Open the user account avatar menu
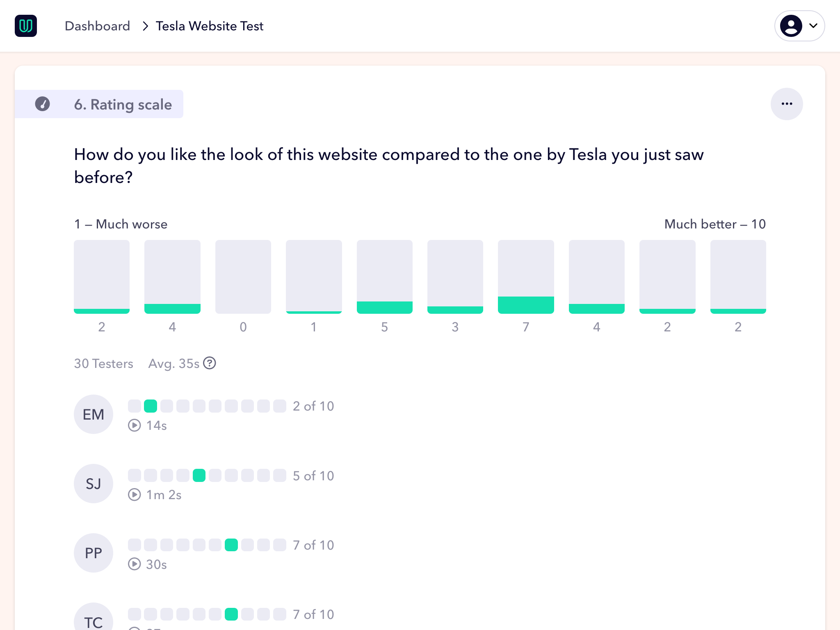840x630 pixels. pos(791,26)
